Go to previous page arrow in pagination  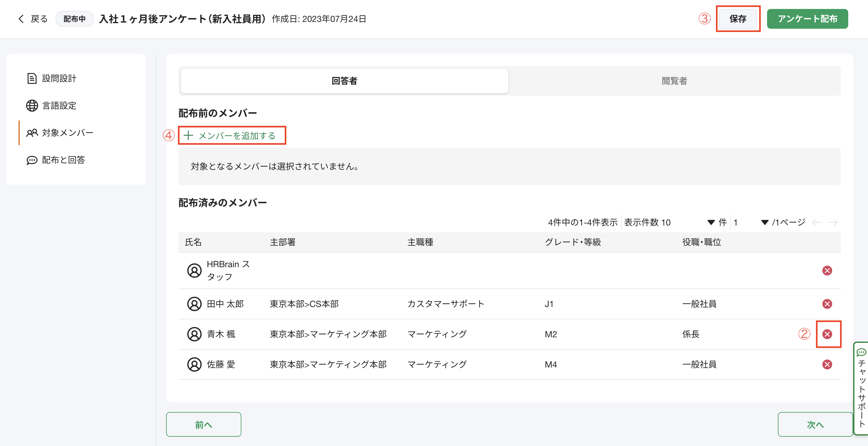(817, 222)
